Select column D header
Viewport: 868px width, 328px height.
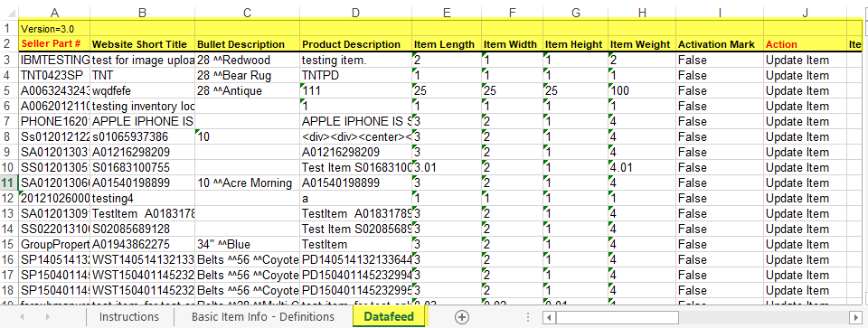pos(355,12)
